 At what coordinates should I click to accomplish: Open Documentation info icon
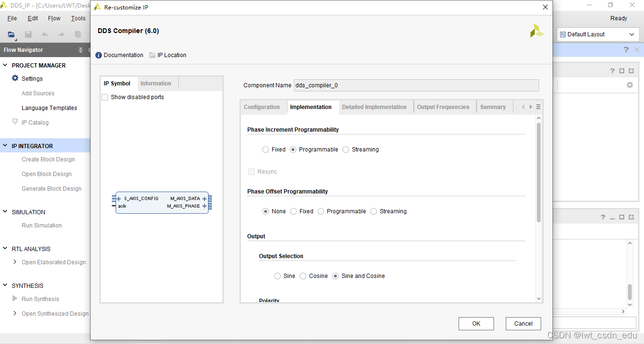(x=99, y=55)
